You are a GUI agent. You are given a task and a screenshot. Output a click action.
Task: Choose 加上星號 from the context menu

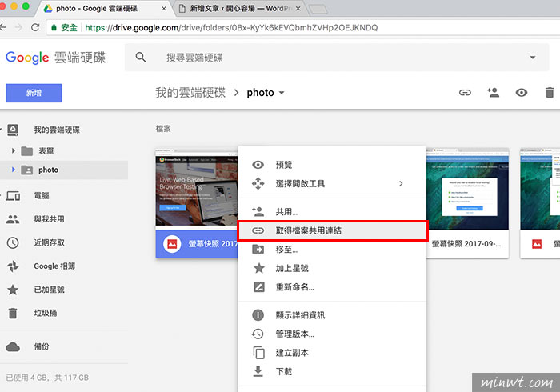tap(332, 268)
